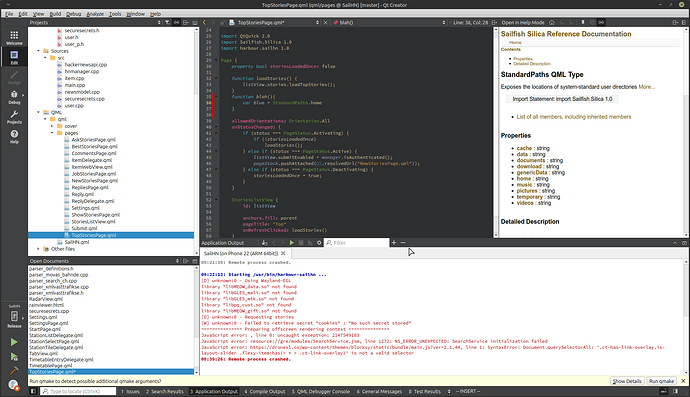This screenshot has width=690, height=397.
Task: Toggle right sidebar visibility in status bar
Action: pos(675,391)
